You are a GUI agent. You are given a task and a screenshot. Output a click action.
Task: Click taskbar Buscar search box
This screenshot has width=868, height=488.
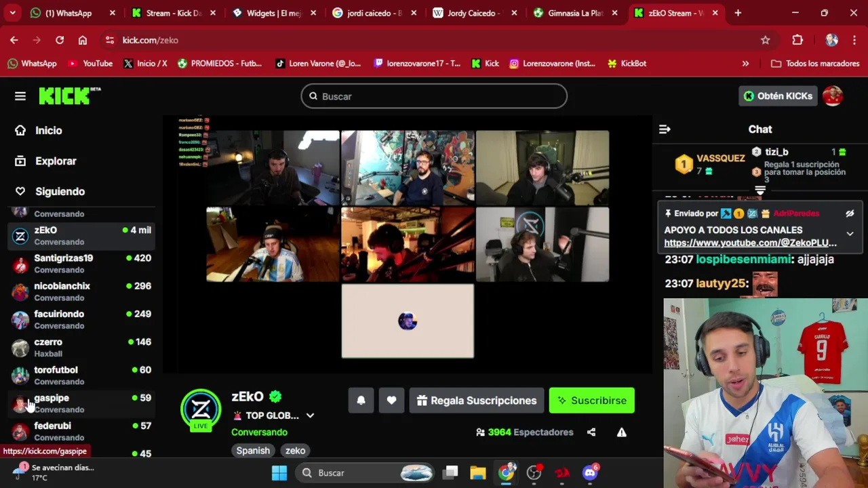[366, 473]
